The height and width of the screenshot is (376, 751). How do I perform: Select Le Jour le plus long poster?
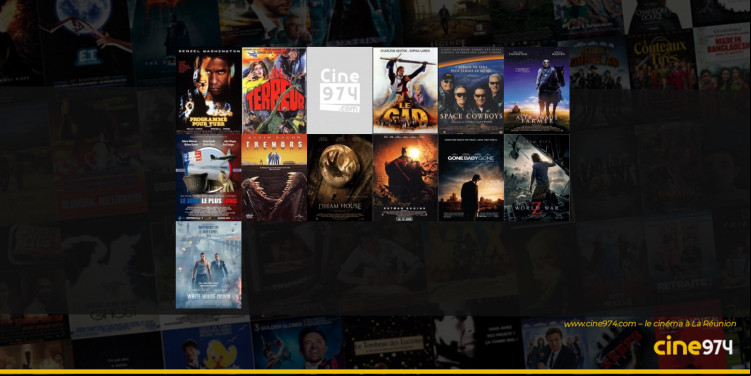click(208, 178)
